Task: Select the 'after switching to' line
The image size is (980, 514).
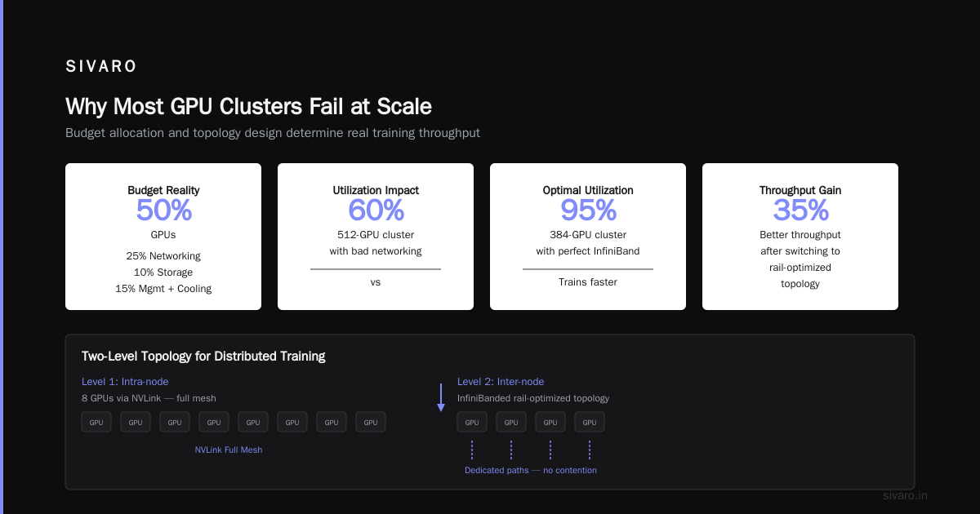Action: [800, 251]
